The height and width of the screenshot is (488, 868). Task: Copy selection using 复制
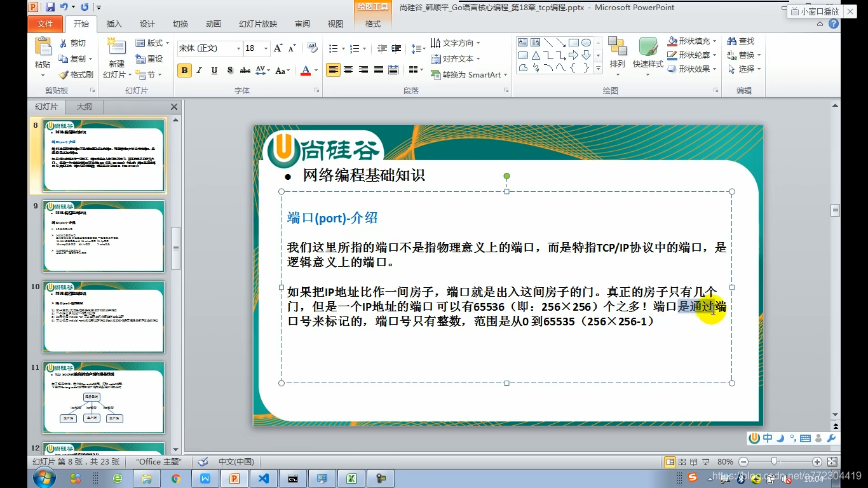(x=72, y=58)
